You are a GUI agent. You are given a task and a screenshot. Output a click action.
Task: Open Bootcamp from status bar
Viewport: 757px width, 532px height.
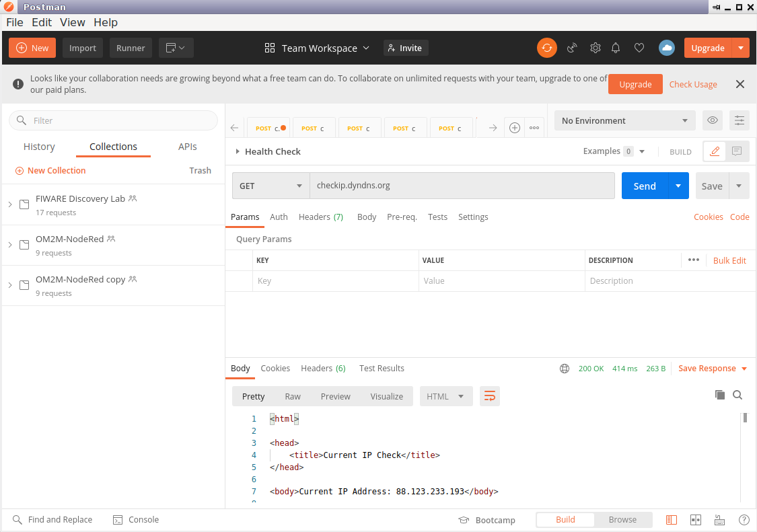486,520
